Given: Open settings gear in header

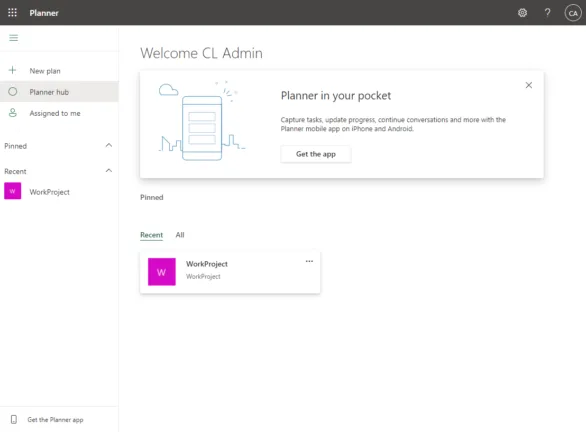Looking at the screenshot, I should (522, 13).
